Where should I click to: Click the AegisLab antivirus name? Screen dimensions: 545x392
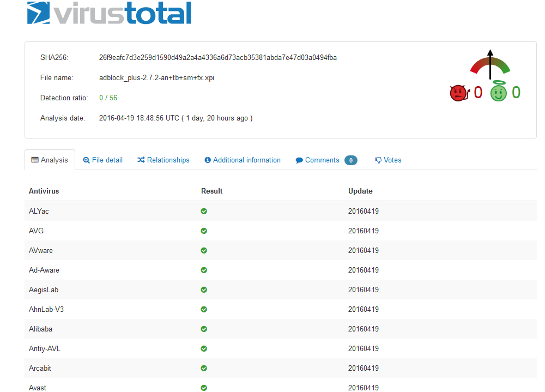click(x=44, y=290)
